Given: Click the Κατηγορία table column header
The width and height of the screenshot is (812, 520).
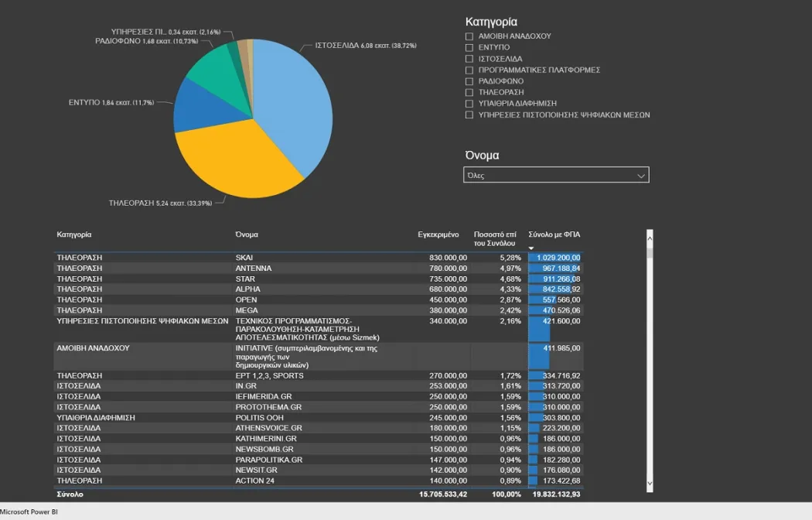Looking at the screenshot, I should pyautogui.click(x=74, y=234).
